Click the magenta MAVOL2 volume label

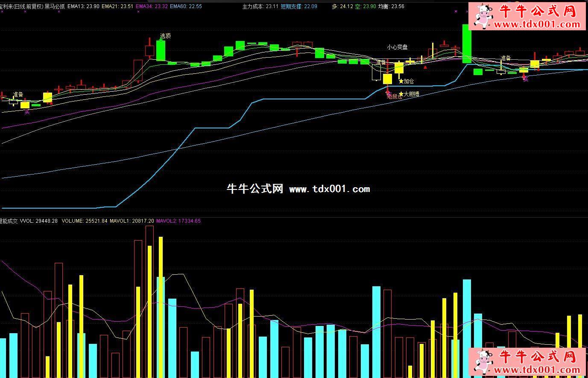pyautogui.click(x=178, y=221)
